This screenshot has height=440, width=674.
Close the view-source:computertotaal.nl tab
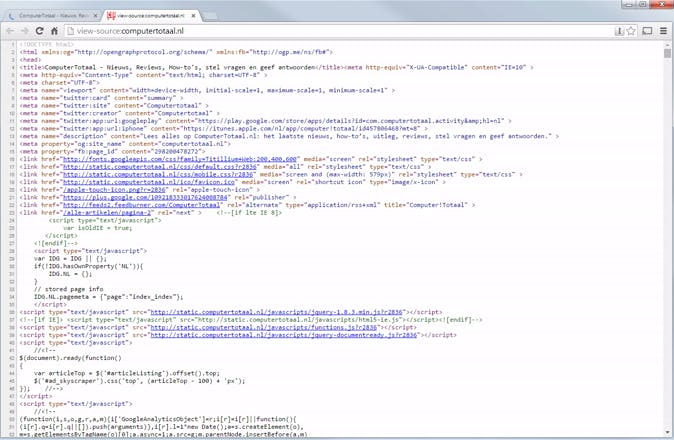coord(193,16)
